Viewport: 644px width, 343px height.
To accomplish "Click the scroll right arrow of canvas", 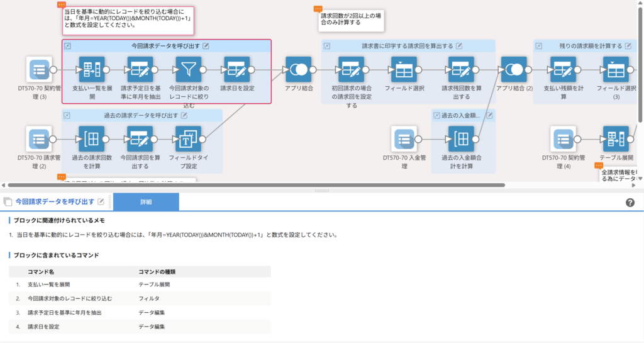I will [x=634, y=185].
